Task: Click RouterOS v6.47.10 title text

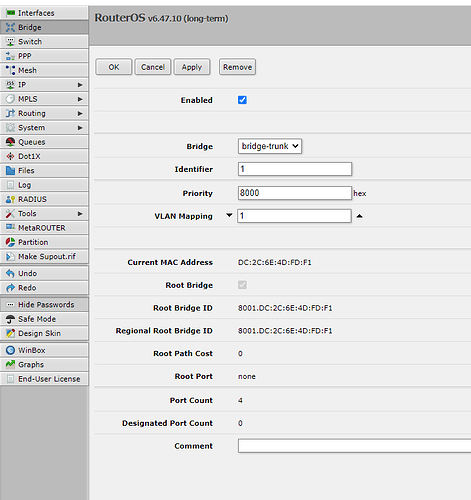Action: click(x=161, y=18)
